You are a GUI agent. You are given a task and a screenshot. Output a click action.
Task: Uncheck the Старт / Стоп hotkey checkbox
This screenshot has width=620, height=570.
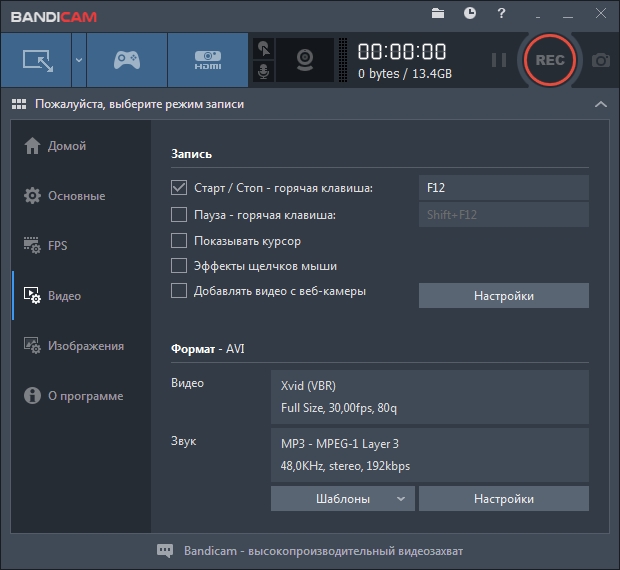(179, 188)
